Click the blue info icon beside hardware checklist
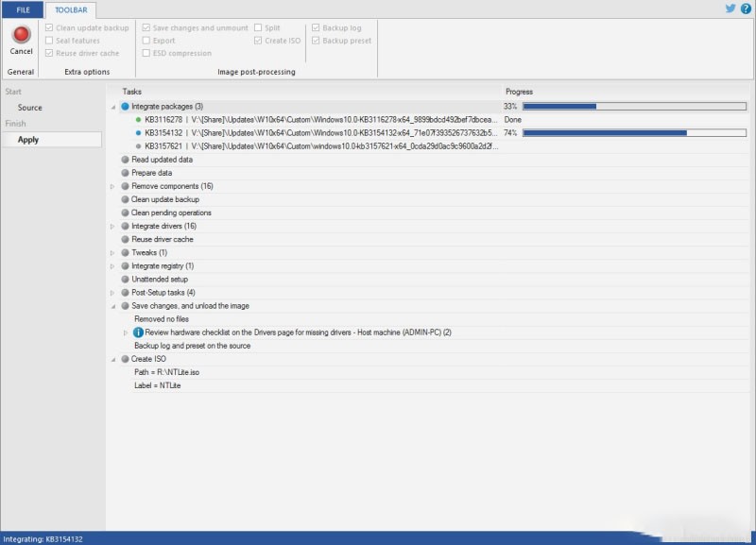The height and width of the screenshot is (545, 756). 138,332
